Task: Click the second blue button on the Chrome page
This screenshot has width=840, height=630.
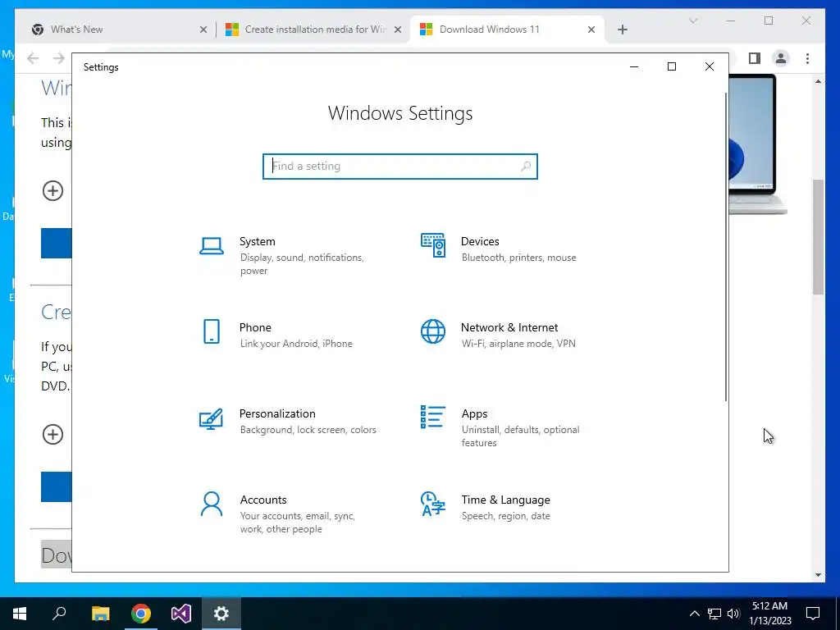Action: coord(57,487)
